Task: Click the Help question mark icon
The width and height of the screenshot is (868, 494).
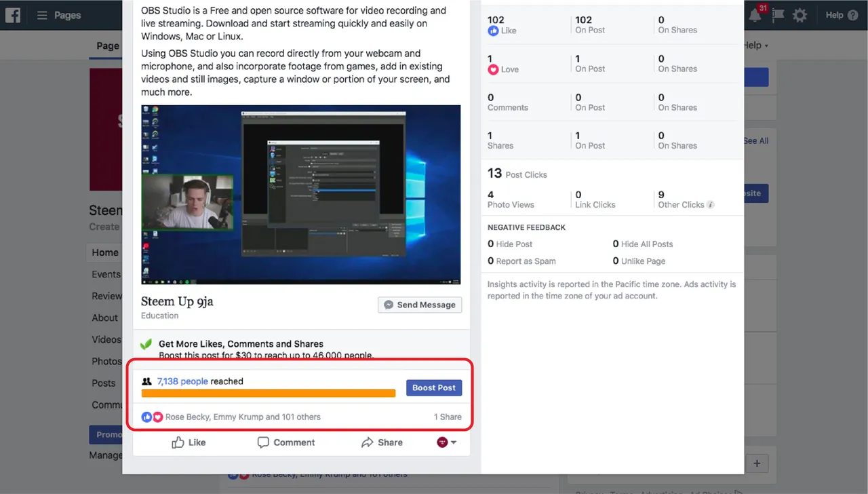Action: [x=852, y=15]
